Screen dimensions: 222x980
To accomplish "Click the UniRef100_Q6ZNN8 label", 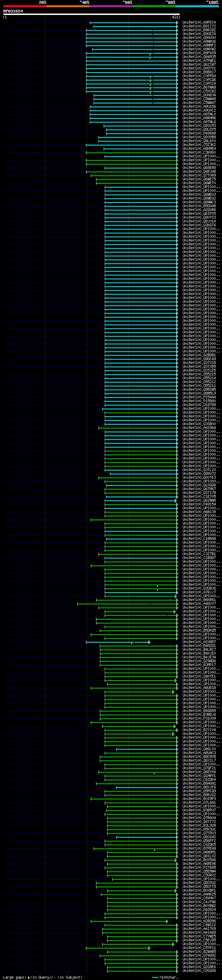I will tap(199, 500).
